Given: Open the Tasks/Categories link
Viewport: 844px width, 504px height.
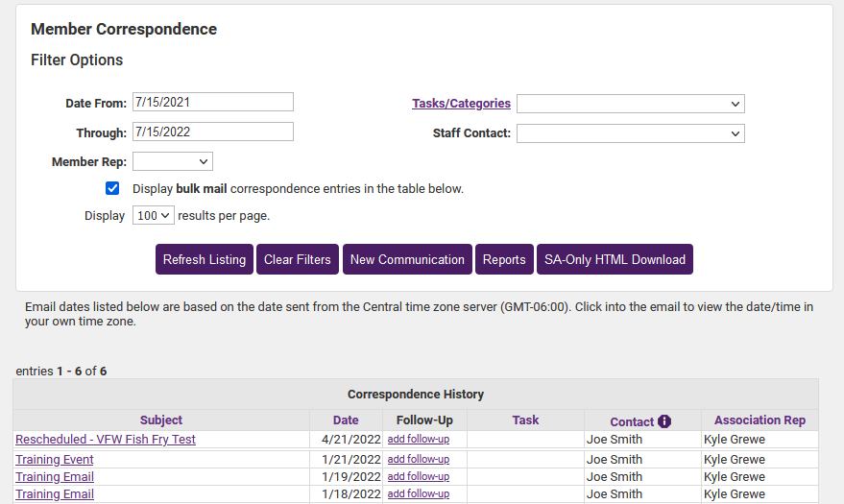Looking at the screenshot, I should coord(461,104).
